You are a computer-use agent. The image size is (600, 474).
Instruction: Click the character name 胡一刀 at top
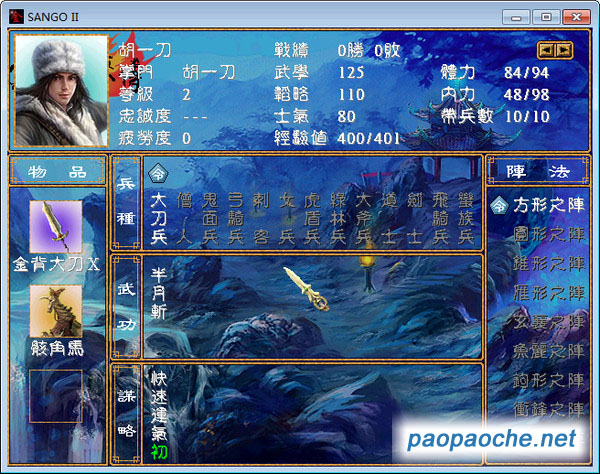145,50
